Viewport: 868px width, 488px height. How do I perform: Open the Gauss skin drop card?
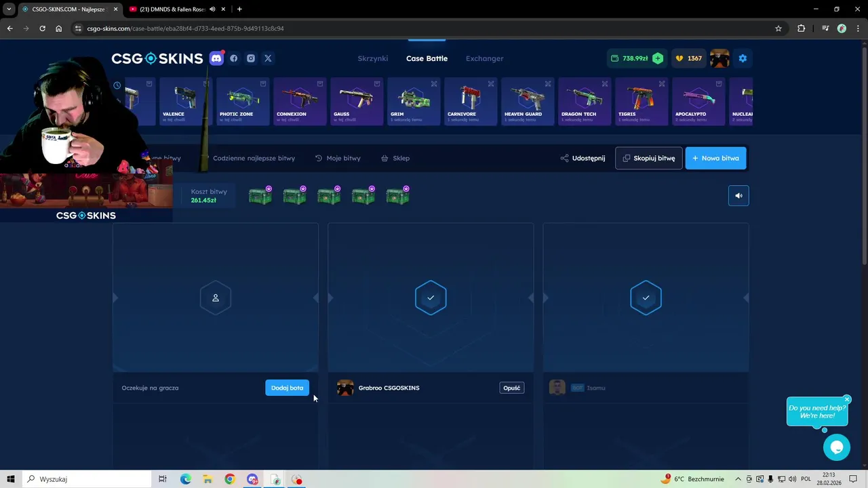pos(356,102)
